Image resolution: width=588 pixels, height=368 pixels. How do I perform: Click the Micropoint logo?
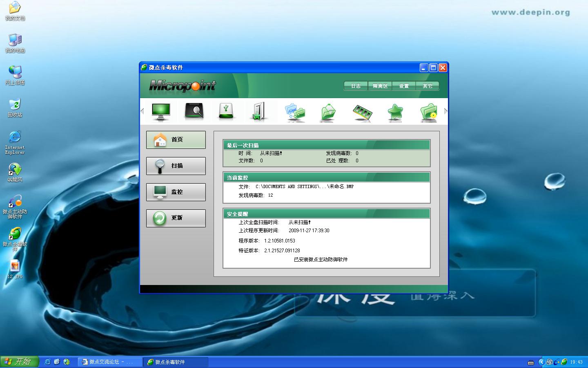(x=182, y=85)
